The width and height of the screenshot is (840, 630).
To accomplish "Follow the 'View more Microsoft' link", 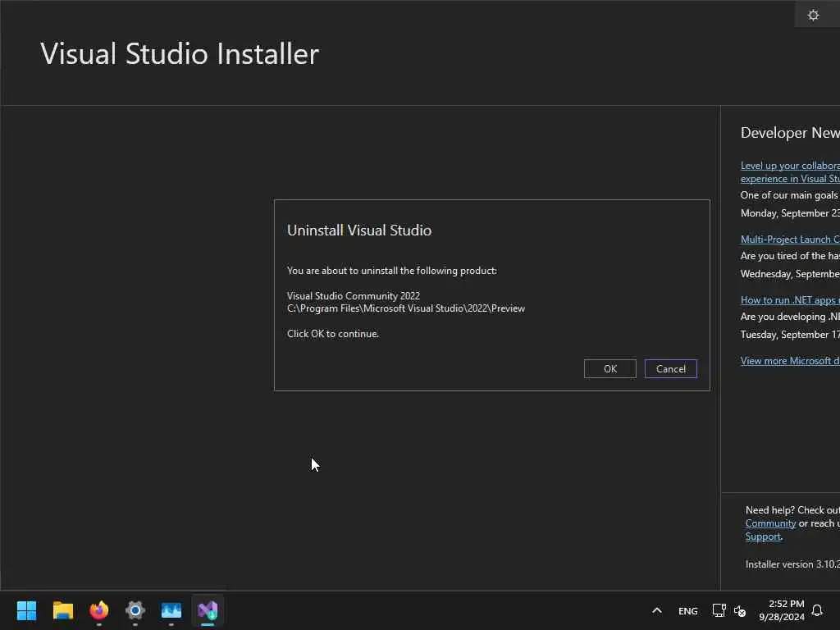I will point(790,361).
